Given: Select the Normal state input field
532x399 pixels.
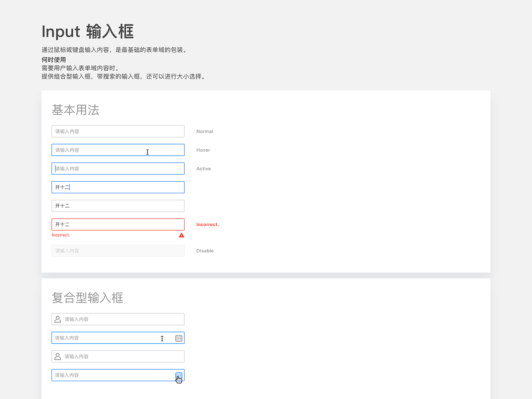Looking at the screenshot, I should [118, 131].
